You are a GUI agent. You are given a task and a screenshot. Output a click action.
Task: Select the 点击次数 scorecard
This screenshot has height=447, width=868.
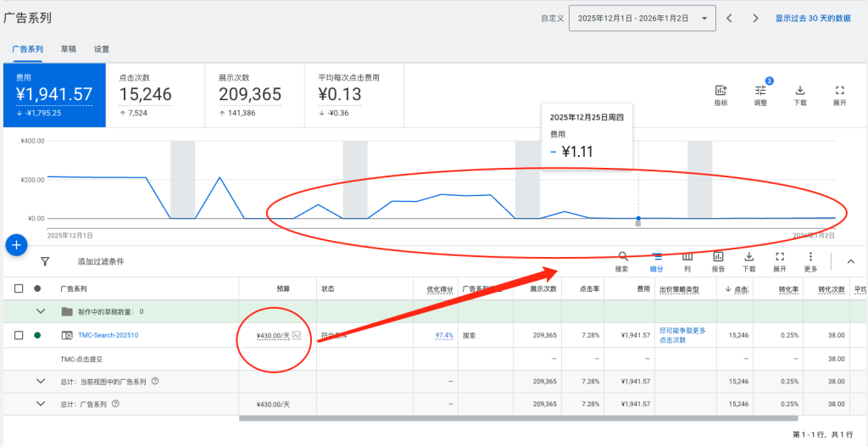coord(155,95)
